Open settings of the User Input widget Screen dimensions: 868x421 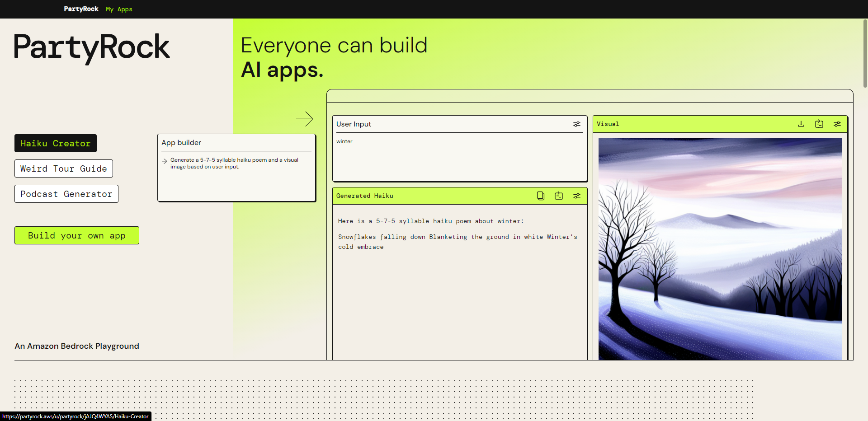pyautogui.click(x=577, y=124)
